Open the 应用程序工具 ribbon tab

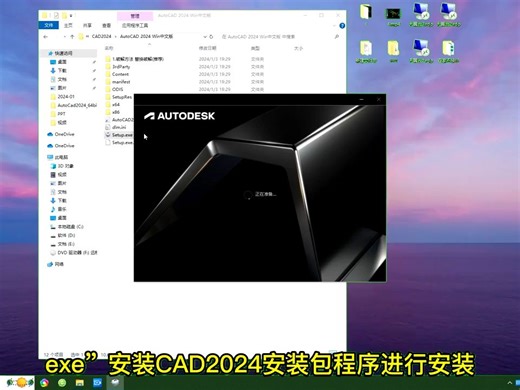click(135, 25)
